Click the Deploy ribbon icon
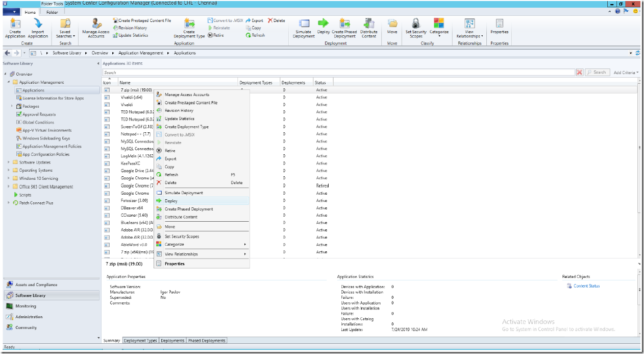 pos(324,27)
